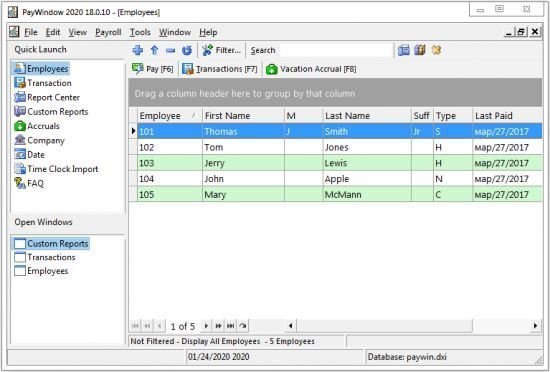Select the McMann last name cell

367,195
